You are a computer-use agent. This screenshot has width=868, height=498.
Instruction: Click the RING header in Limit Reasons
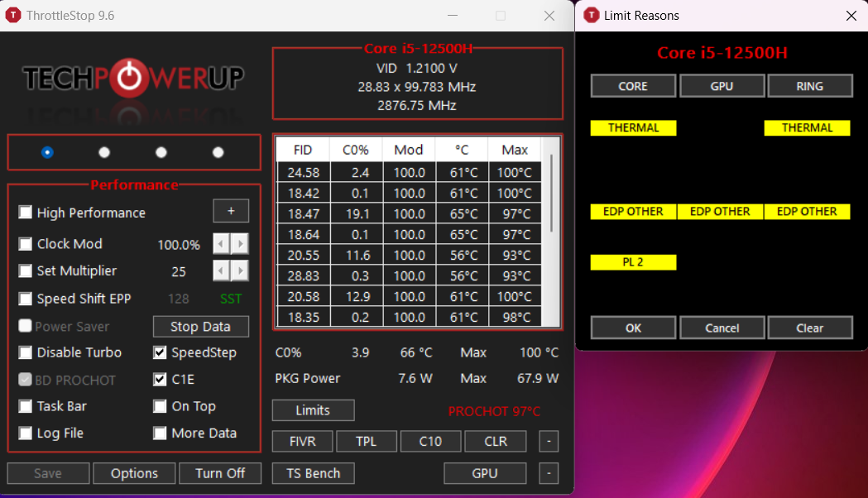(809, 86)
